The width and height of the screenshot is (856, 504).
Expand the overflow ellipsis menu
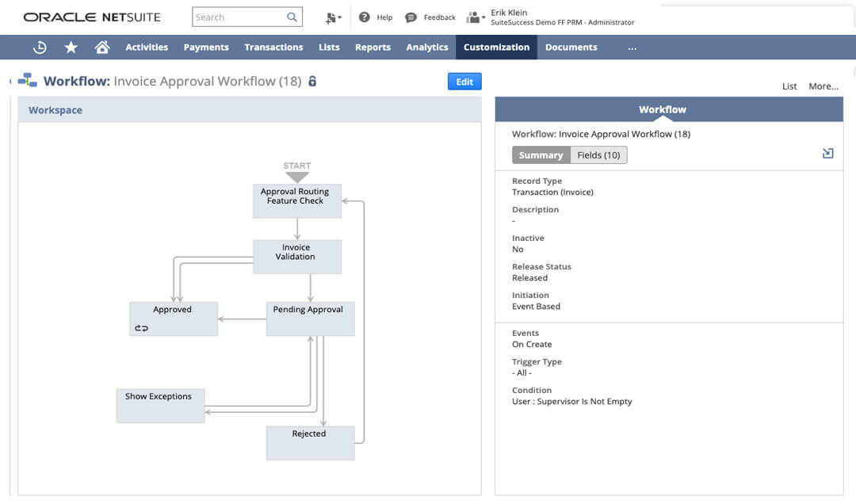632,48
